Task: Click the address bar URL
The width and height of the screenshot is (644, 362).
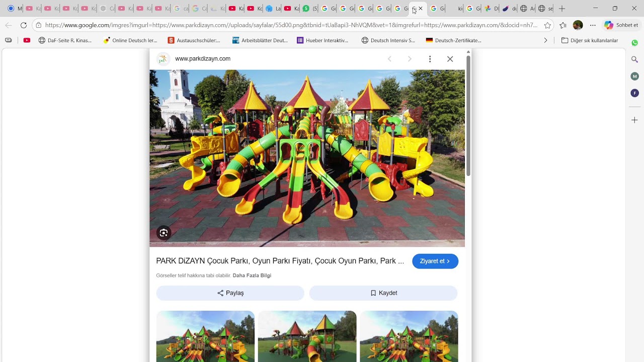Action: point(291,25)
